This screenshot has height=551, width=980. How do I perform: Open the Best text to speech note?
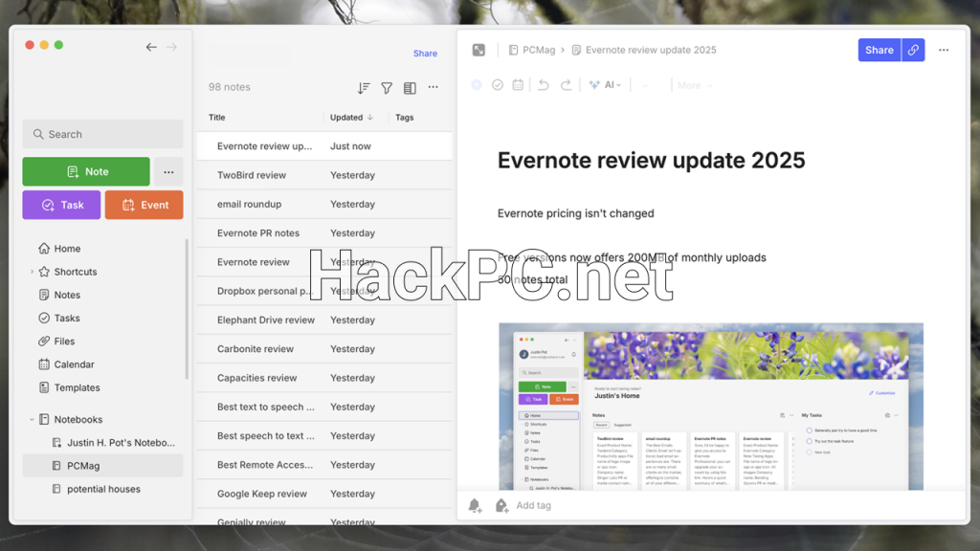coord(324,407)
